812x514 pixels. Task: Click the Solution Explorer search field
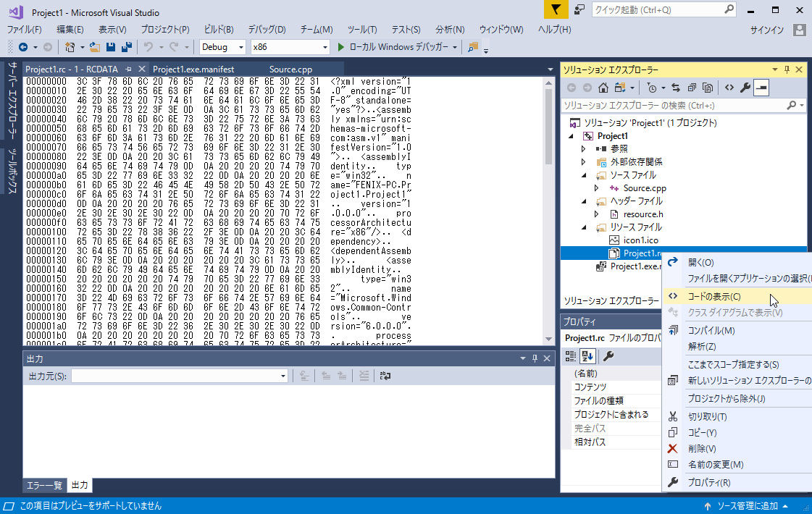click(x=674, y=105)
